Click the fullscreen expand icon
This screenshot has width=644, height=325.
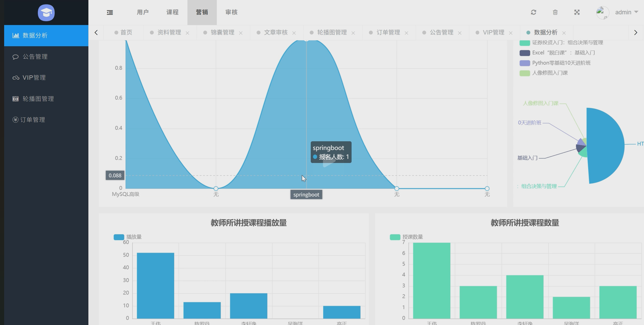pyautogui.click(x=577, y=12)
